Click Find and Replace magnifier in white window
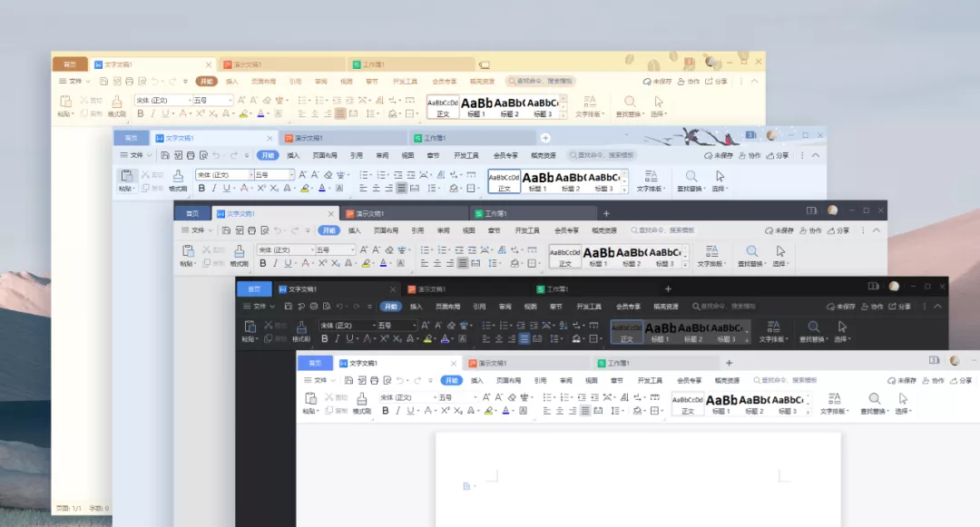The height and width of the screenshot is (527, 980). (875, 398)
